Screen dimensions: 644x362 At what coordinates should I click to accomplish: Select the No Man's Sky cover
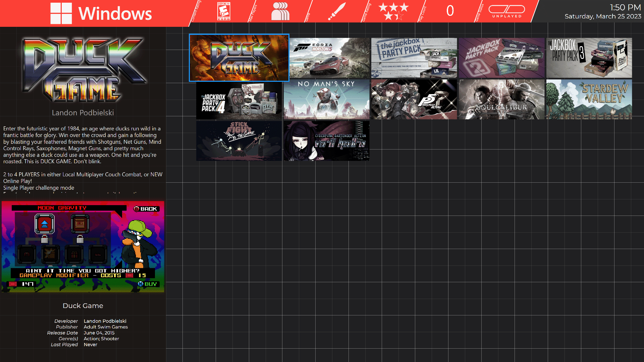coord(326,99)
